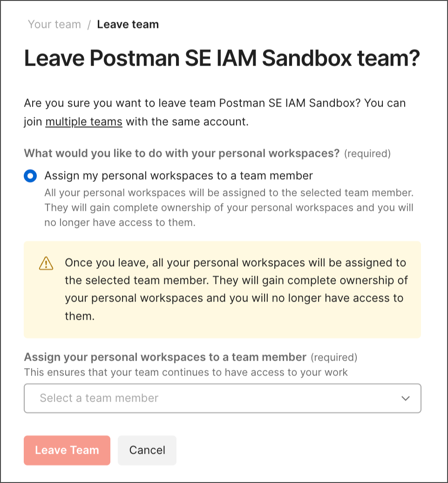This screenshot has width=448, height=483.
Task: Navigate back via the Your team breadcrumb
Action: [x=54, y=24]
